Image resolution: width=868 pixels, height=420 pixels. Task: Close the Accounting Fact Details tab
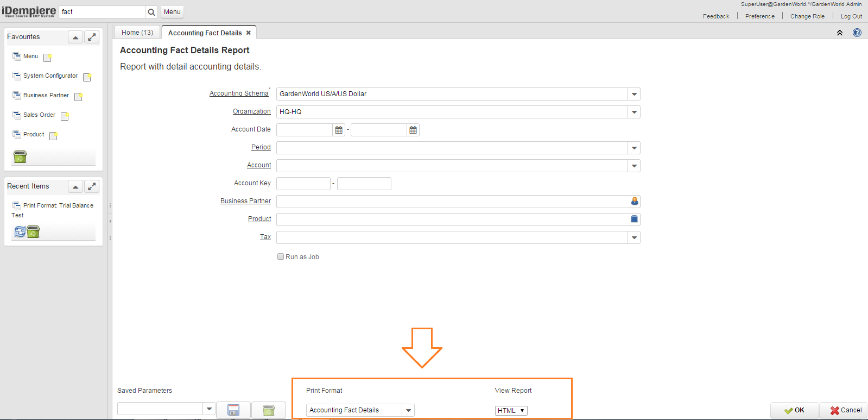249,33
